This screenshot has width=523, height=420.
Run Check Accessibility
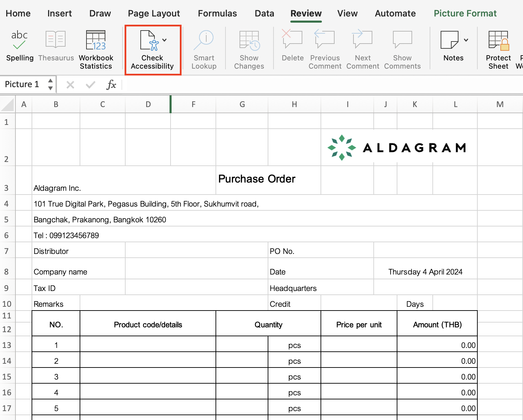(x=152, y=50)
